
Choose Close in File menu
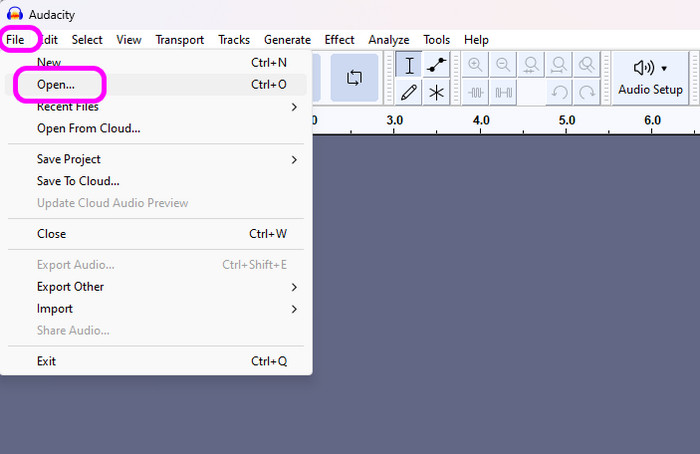point(156,234)
